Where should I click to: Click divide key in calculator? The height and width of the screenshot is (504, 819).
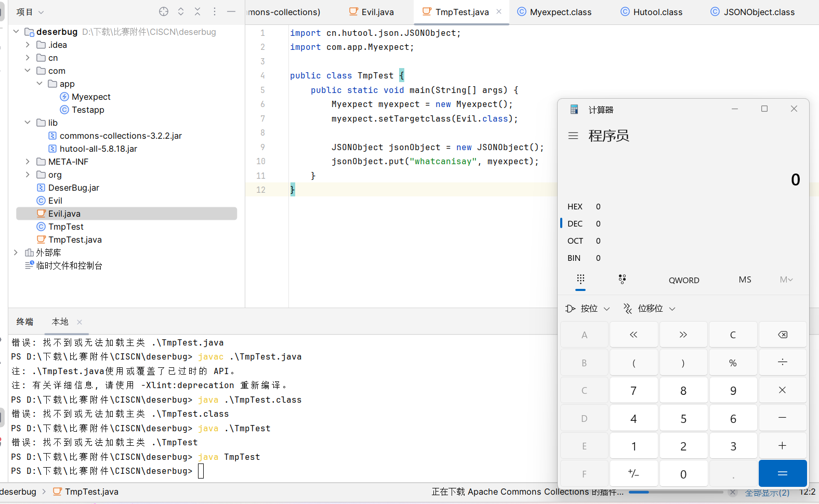[783, 363]
